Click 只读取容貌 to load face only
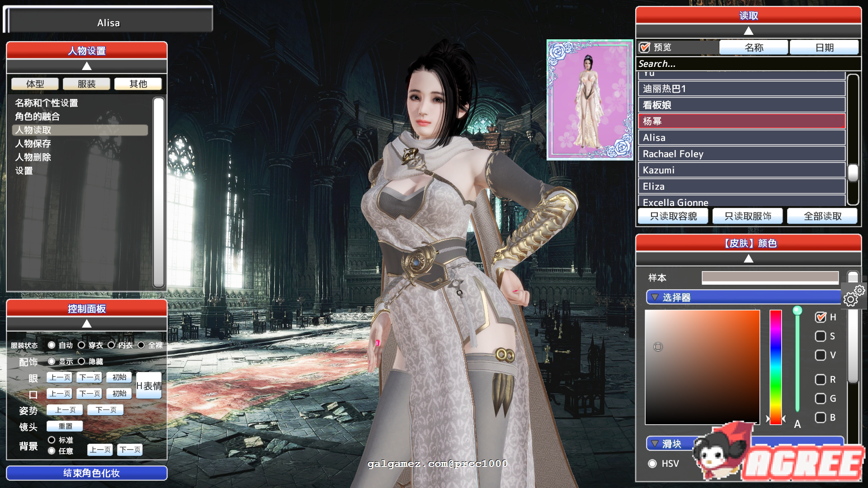 673,216
